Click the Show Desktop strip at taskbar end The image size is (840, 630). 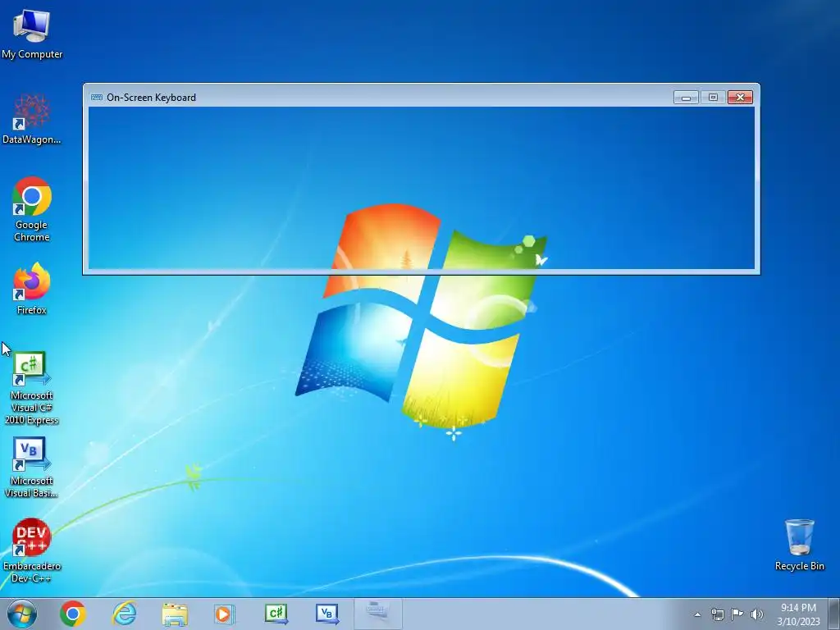click(834, 614)
